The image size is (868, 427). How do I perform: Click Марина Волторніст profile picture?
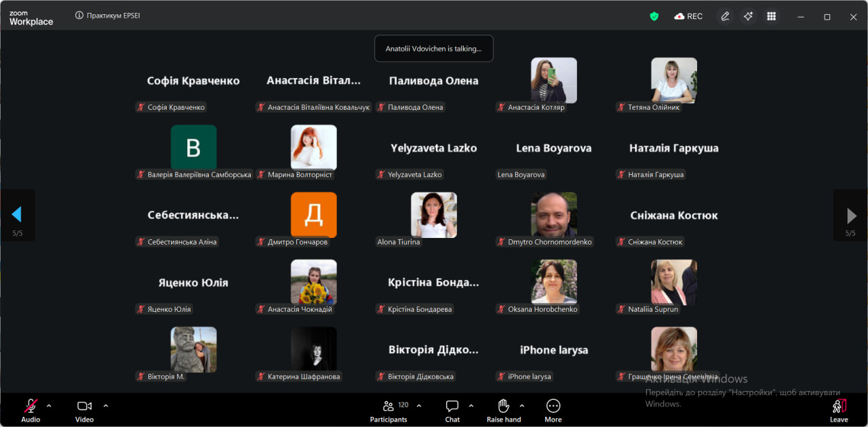[314, 147]
